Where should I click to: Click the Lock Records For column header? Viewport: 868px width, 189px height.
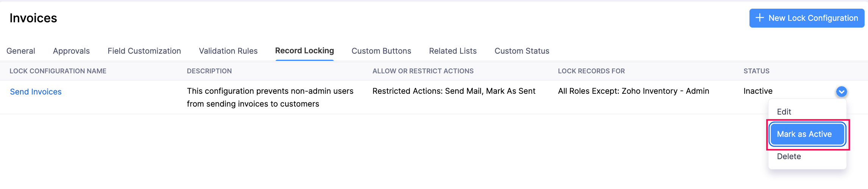tap(591, 71)
